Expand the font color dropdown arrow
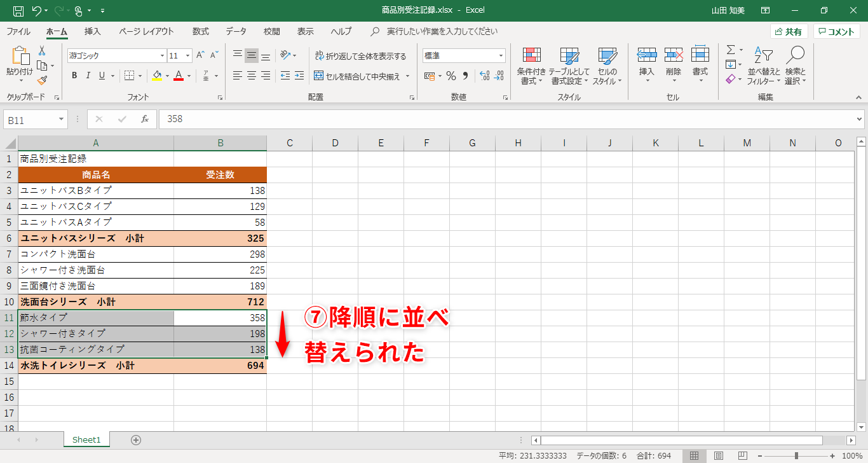The width and height of the screenshot is (868, 463). (x=189, y=76)
